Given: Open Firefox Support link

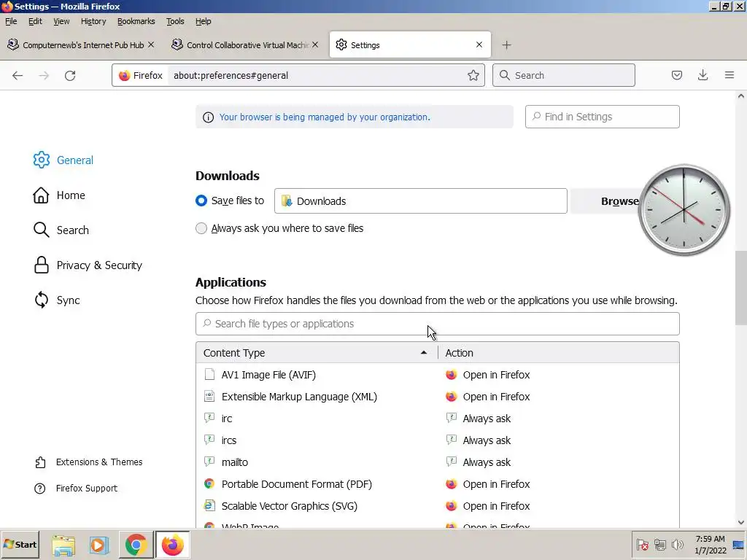Looking at the screenshot, I should click(76, 488).
